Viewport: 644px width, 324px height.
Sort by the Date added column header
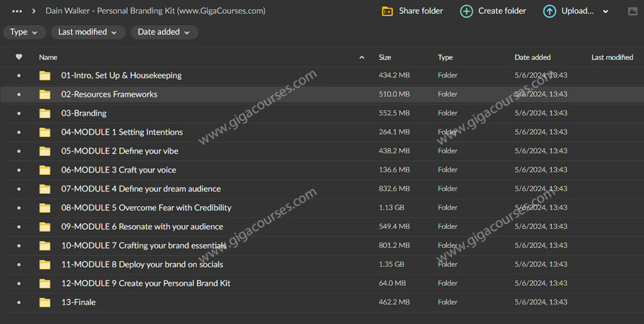532,57
